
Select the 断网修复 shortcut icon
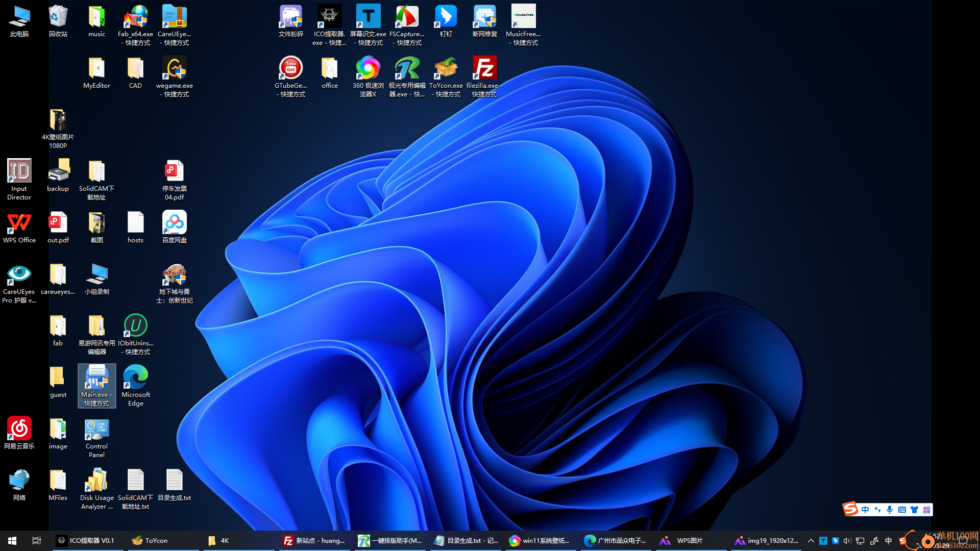(484, 21)
